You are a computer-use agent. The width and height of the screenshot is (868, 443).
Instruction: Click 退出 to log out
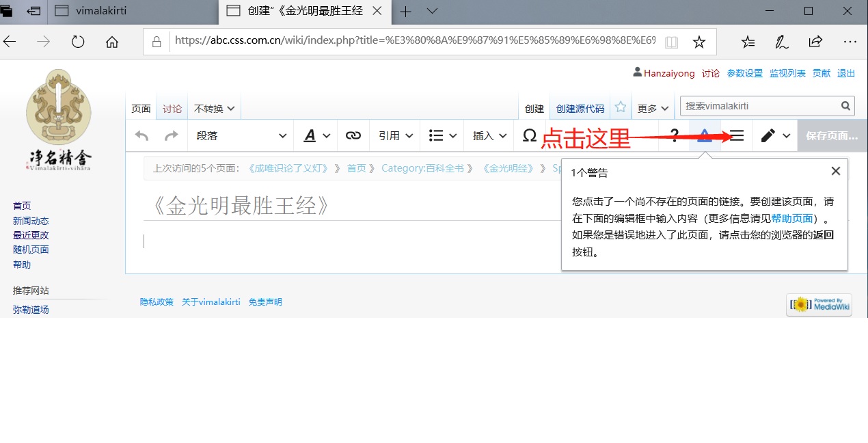(x=846, y=73)
